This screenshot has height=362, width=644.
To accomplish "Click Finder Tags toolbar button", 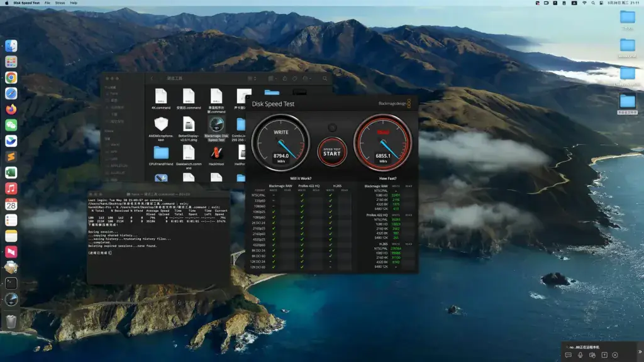I will (x=295, y=79).
